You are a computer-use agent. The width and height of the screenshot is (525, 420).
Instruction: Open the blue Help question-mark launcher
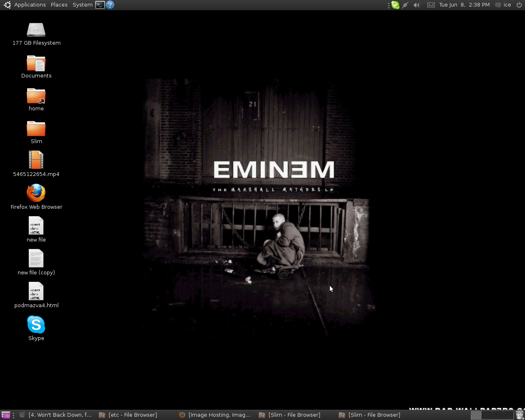point(110,5)
